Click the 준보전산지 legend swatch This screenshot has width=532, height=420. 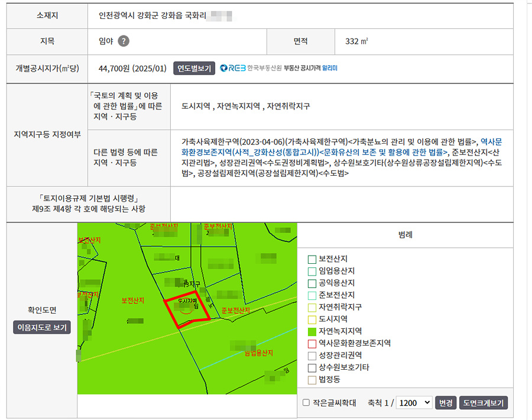click(312, 295)
